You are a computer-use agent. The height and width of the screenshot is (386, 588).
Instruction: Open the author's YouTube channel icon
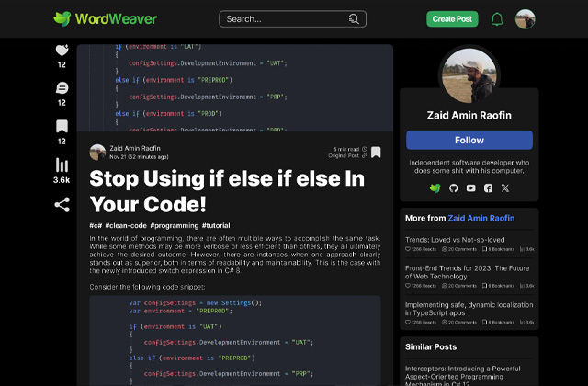[x=470, y=187]
